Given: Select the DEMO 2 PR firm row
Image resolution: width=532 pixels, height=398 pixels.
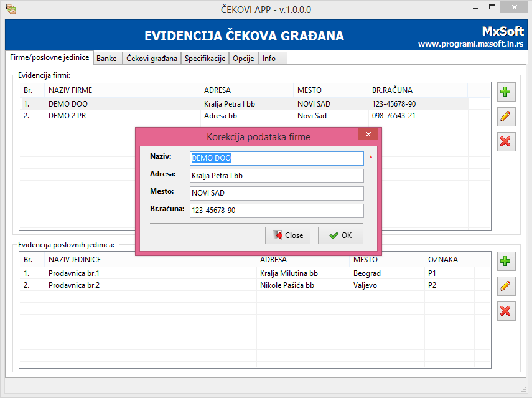Looking at the screenshot, I should click(245, 116).
